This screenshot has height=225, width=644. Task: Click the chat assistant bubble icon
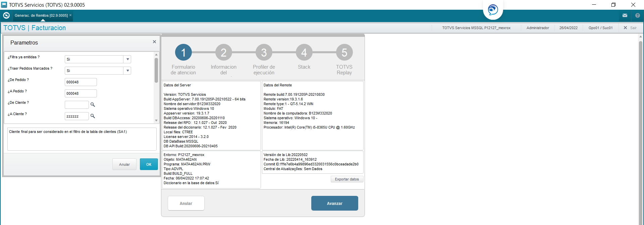click(493, 10)
